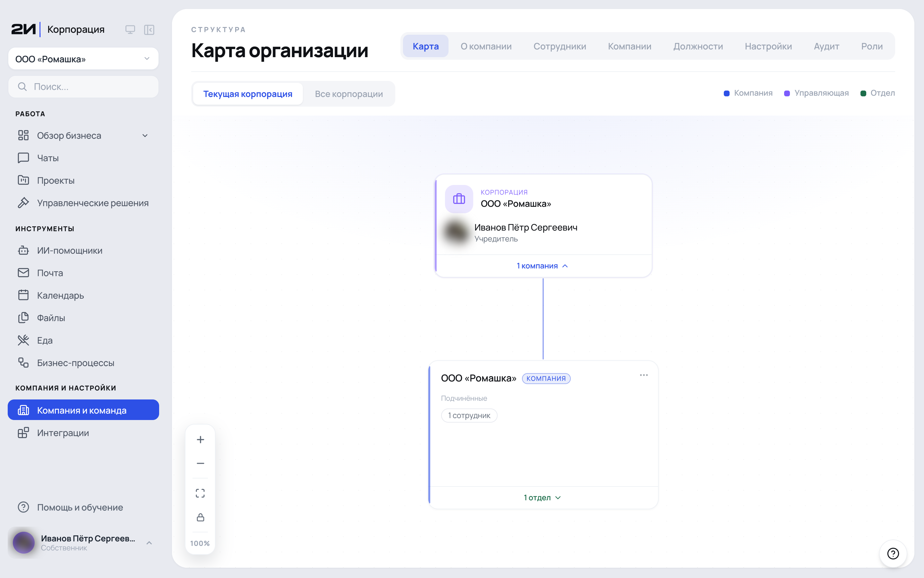Open the three-dots menu on company card
The image size is (924, 578).
point(644,375)
